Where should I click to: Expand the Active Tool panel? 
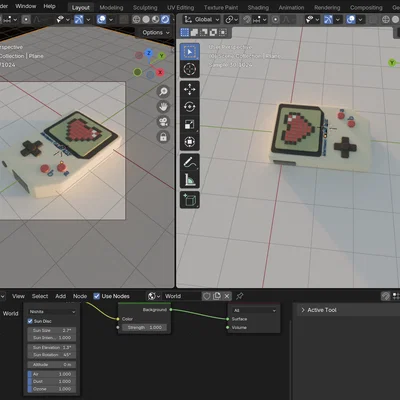click(319, 310)
